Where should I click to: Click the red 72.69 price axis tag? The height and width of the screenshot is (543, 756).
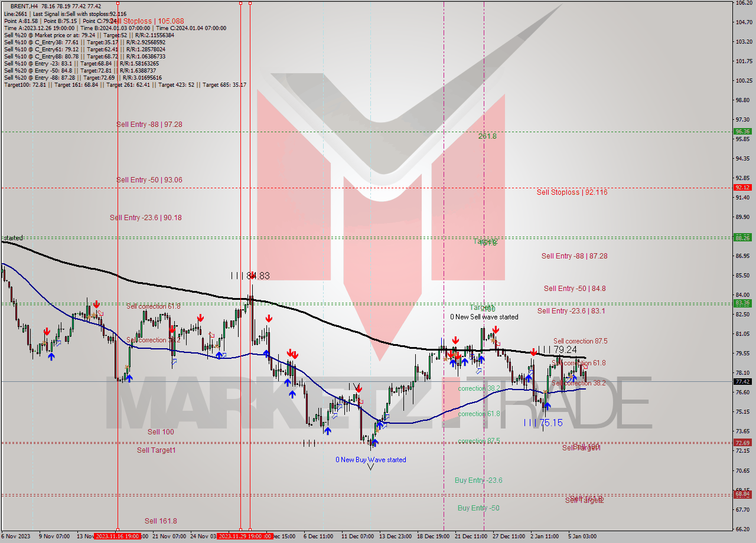742,443
